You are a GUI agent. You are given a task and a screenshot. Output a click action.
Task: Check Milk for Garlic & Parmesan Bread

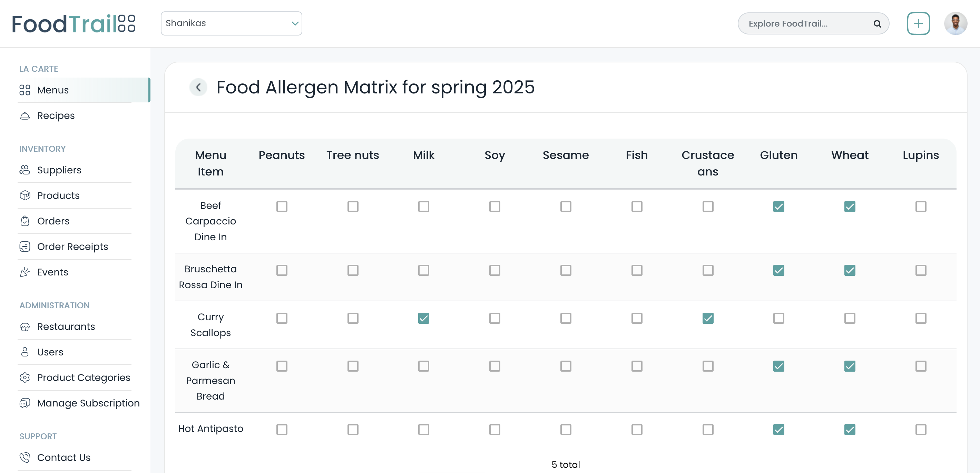(x=423, y=366)
